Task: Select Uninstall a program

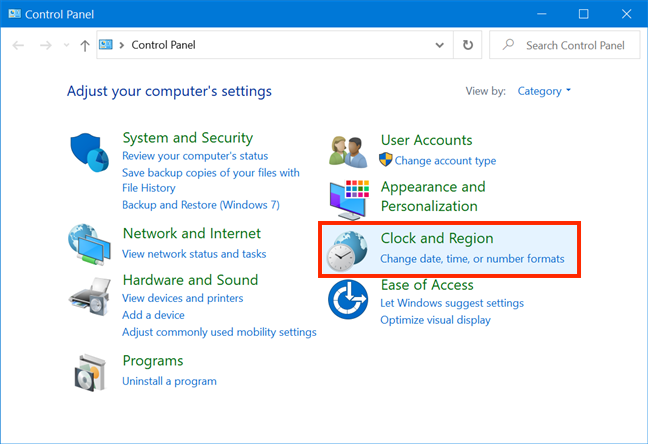Action: pyautogui.click(x=169, y=381)
